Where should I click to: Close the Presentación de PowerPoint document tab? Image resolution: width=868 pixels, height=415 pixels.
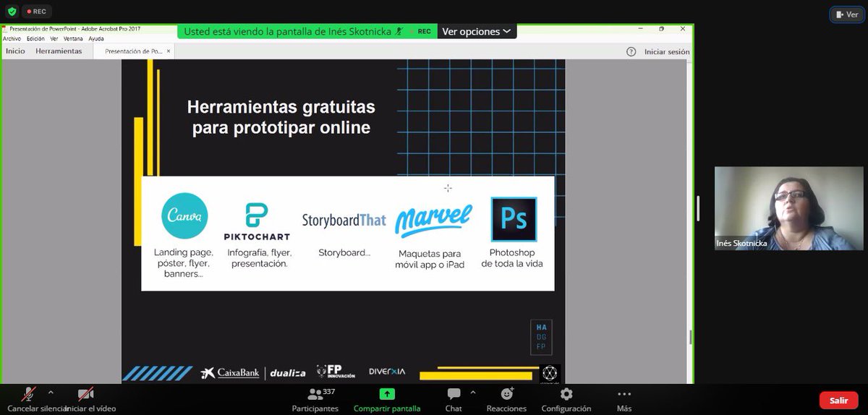tap(169, 51)
